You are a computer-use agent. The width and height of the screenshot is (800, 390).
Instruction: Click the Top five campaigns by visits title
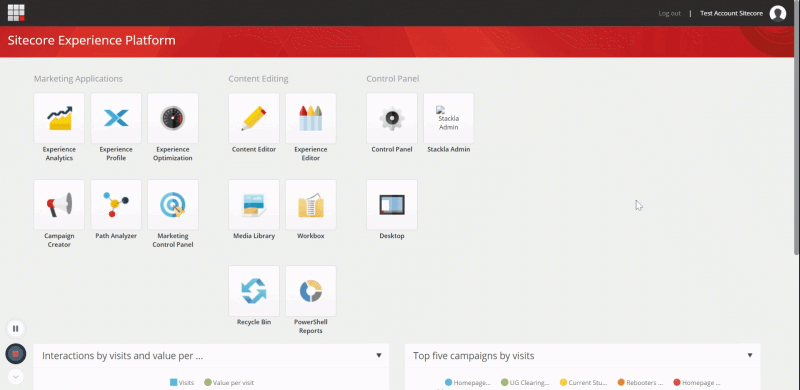tap(473, 356)
